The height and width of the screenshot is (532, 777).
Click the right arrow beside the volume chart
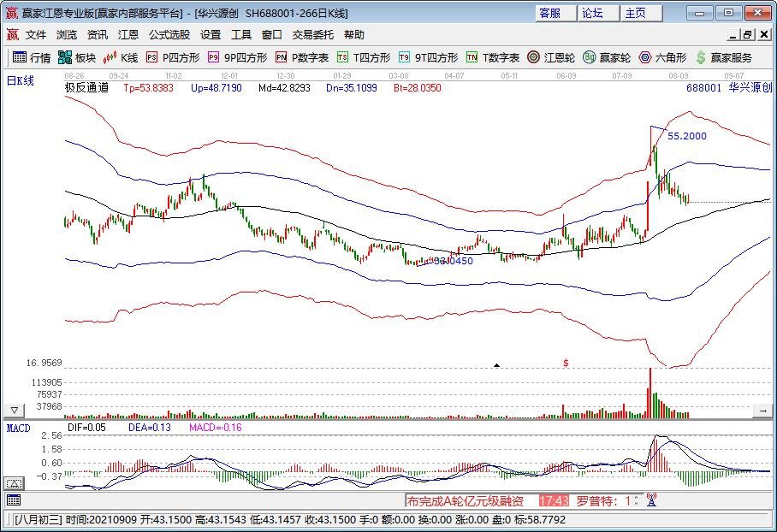[762, 411]
